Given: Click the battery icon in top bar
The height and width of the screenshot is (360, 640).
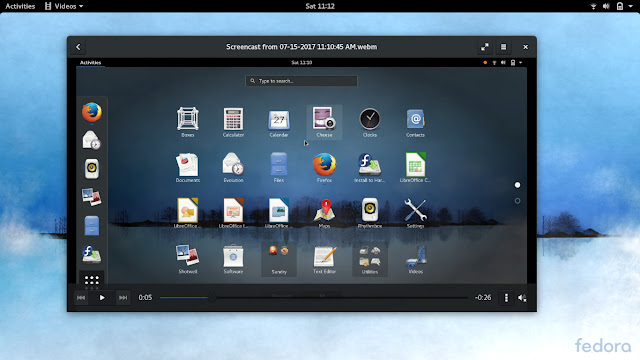Looking at the screenshot, I should click(620, 6).
